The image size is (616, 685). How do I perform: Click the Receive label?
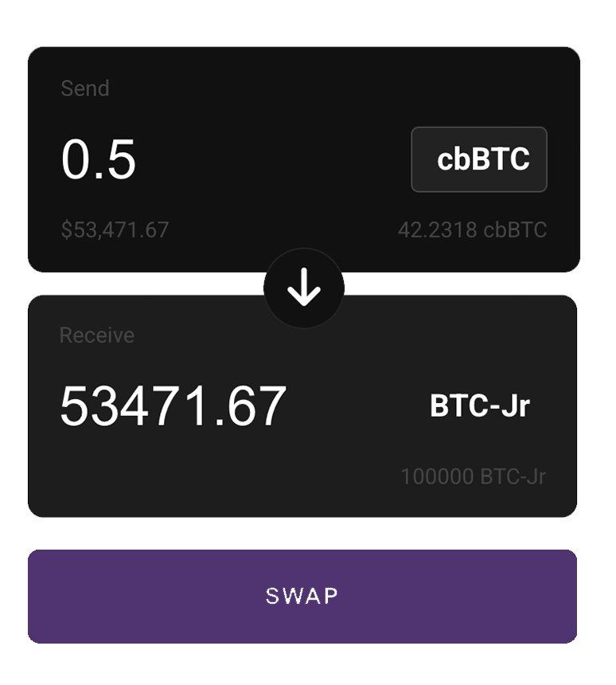point(97,335)
